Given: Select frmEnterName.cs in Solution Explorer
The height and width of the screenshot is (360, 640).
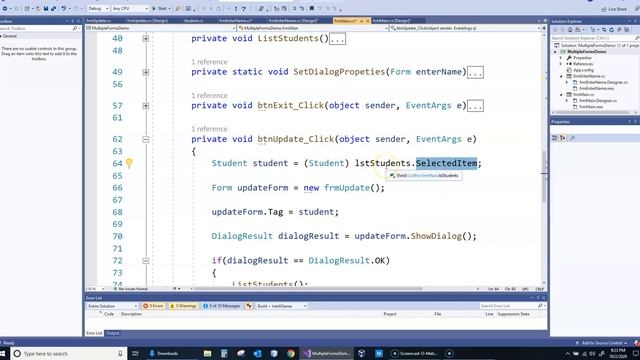Looking at the screenshot, I should pyautogui.click(x=589, y=76).
